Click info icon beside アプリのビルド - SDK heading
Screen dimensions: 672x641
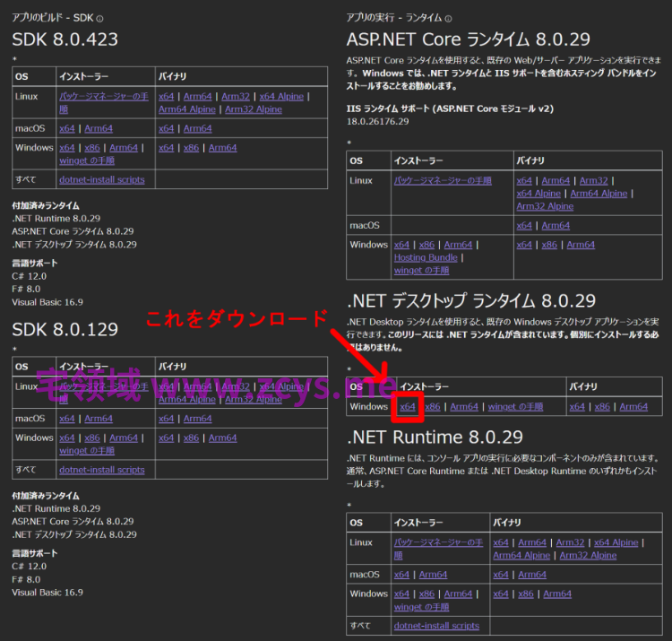99,19
